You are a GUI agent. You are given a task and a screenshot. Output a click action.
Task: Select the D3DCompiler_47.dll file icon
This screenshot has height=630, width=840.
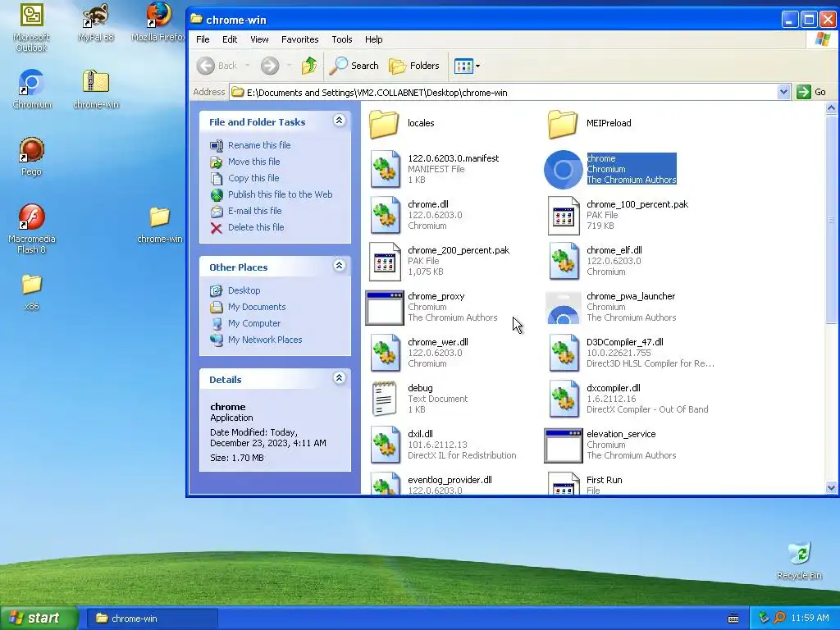point(563,354)
